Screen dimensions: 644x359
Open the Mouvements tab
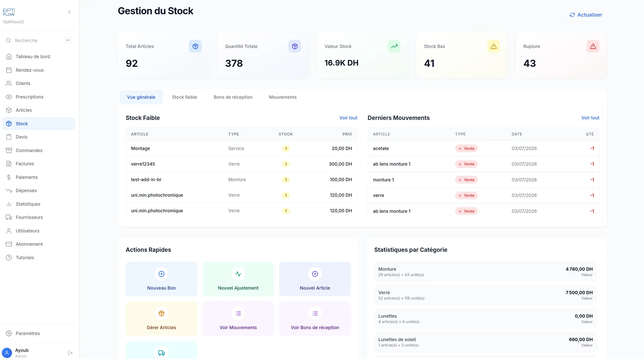point(283,97)
